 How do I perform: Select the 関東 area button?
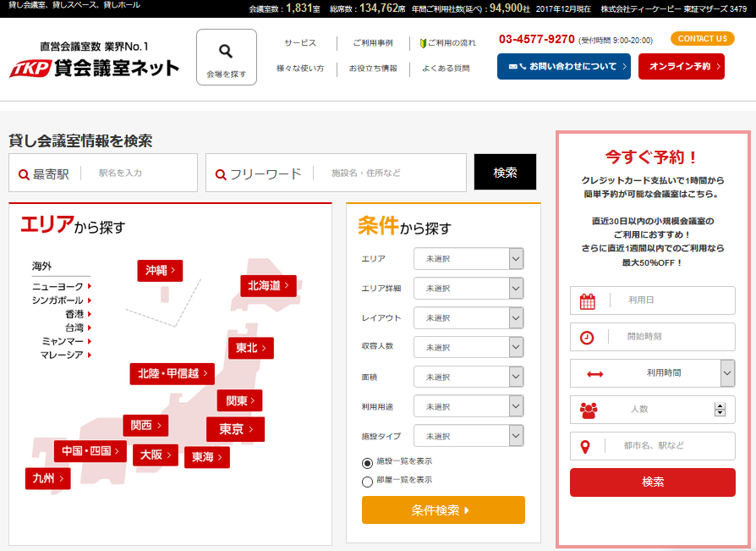click(x=239, y=400)
